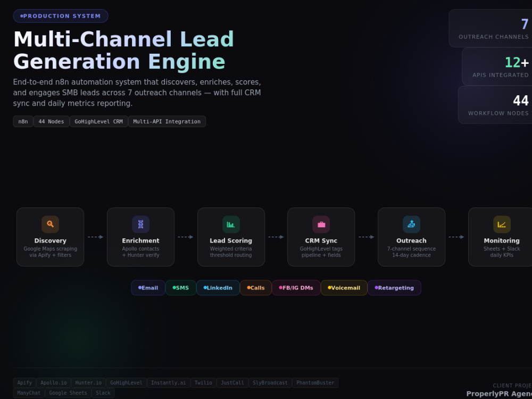This screenshot has height=399, width=532.
Task: Select the LinkedIn channel pill
Action: [x=218, y=288]
